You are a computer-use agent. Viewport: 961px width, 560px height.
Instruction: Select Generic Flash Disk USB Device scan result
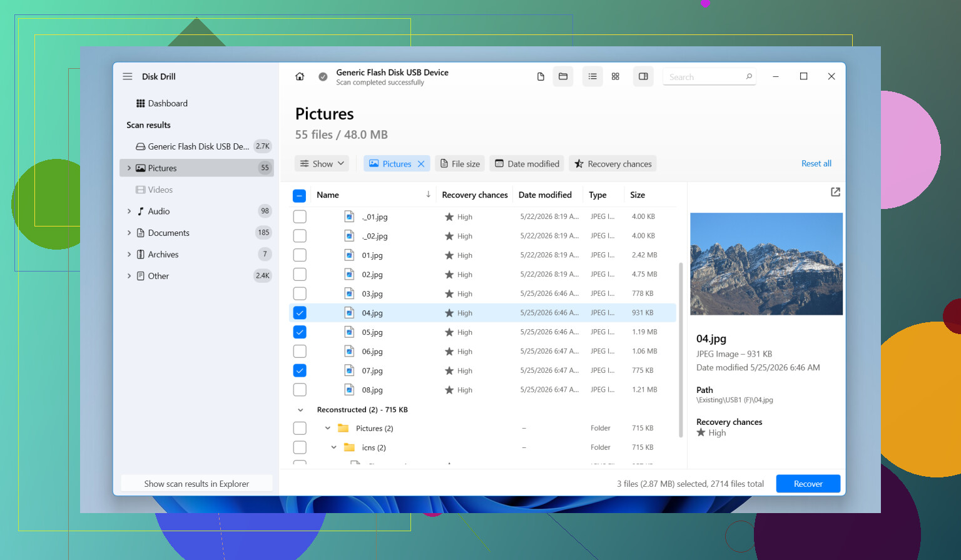click(x=197, y=146)
